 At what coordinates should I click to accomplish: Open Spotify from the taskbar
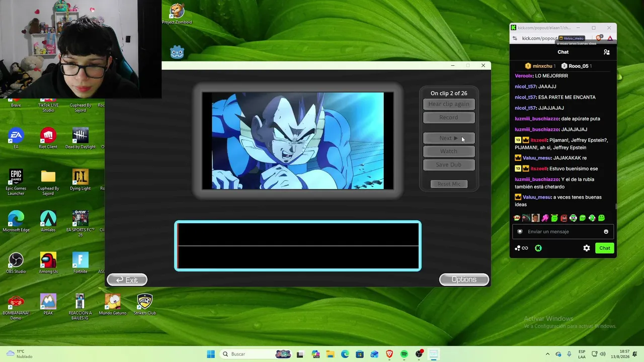click(x=404, y=354)
